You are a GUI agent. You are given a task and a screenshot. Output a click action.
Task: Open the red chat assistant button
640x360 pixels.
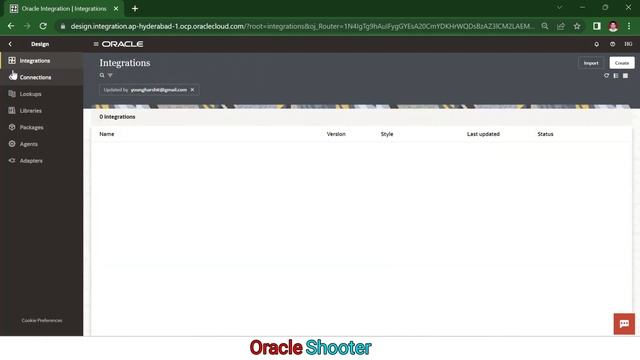tap(624, 324)
